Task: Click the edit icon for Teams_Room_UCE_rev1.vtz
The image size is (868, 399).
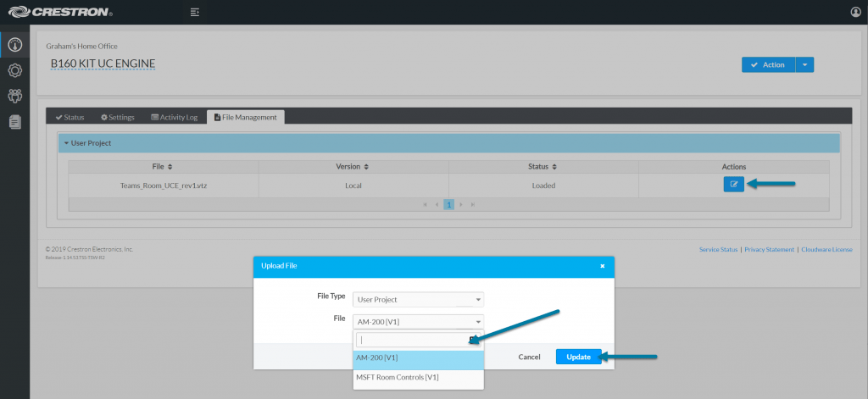Action: click(x=733, y=185)
